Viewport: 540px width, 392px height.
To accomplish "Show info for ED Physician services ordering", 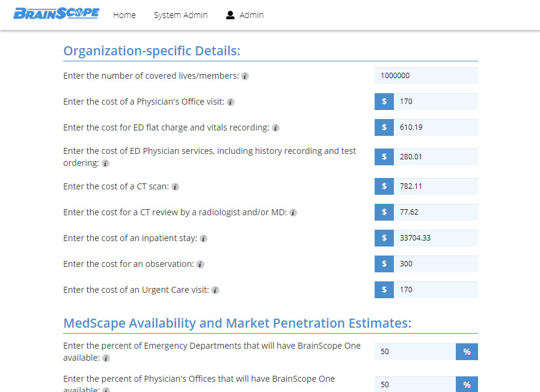I will tap(105, 164).
